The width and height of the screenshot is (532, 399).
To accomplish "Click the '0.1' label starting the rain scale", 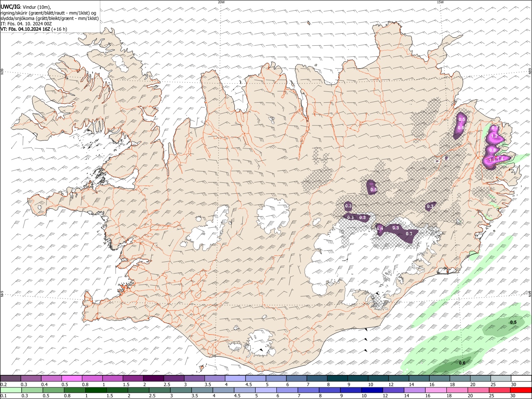I will [3, 396].
